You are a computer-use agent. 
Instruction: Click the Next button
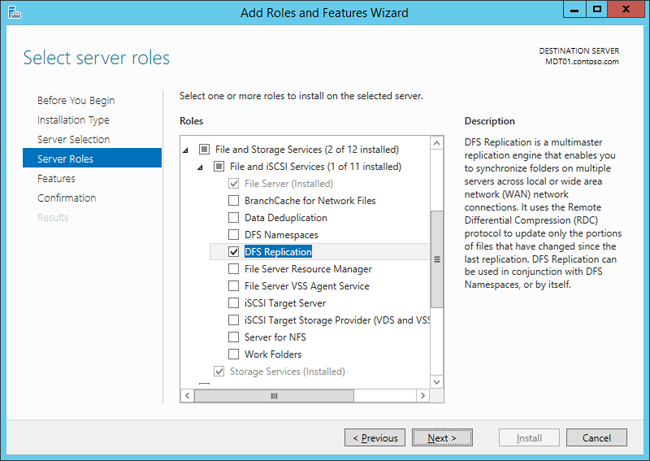(442, 438)
